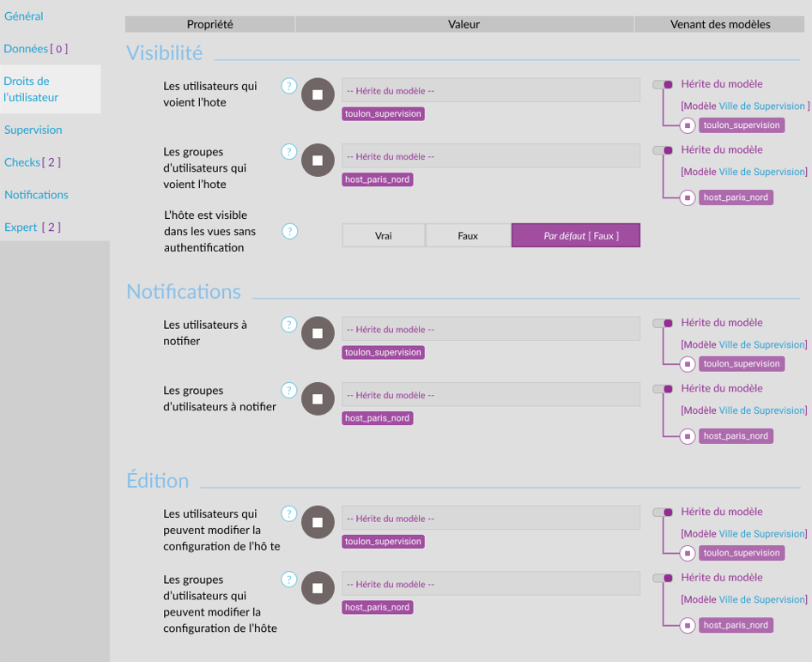Click round stop button for Édition users row
Image resolution: width=812 pixels, height=662 pixels.
[x=318, y=522]
